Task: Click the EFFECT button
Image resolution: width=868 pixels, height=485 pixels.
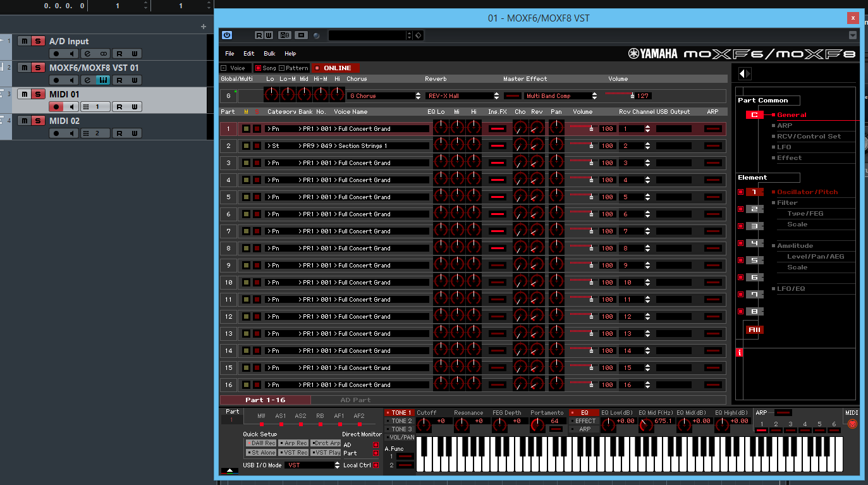Action: tap(583, 421)
